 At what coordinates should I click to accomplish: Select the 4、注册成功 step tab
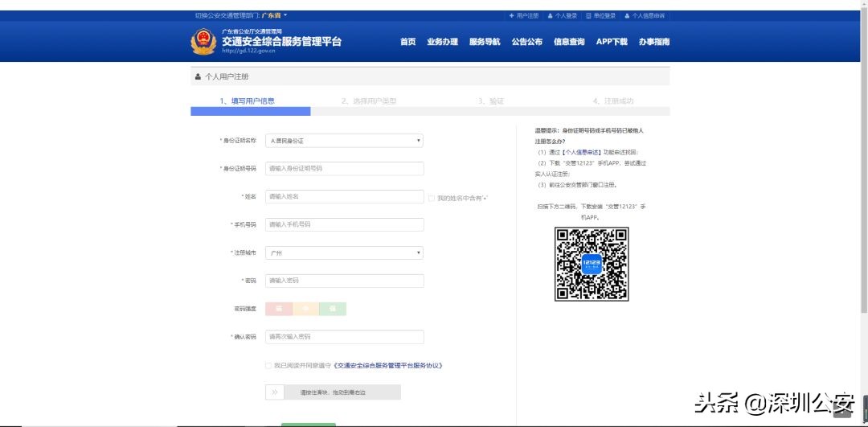[x=612, y=101]
